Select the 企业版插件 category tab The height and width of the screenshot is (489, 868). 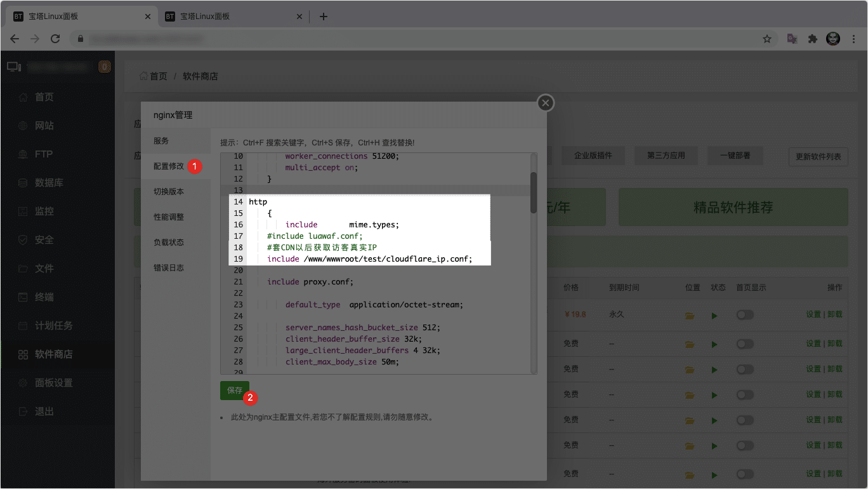tap(593, 156)
